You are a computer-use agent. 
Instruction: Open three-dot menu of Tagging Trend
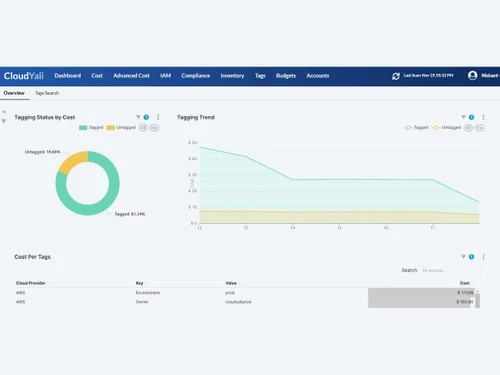click(x=483, y=117)
